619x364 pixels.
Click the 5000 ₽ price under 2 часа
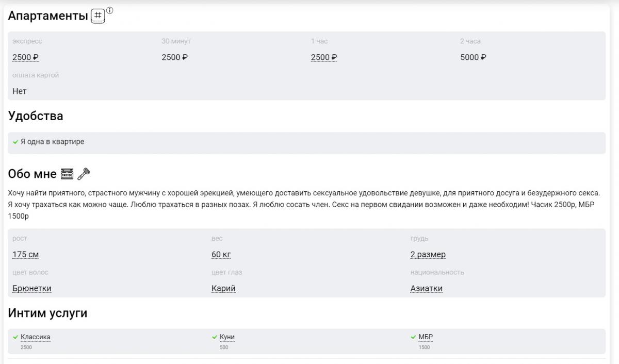pos(473,57)
